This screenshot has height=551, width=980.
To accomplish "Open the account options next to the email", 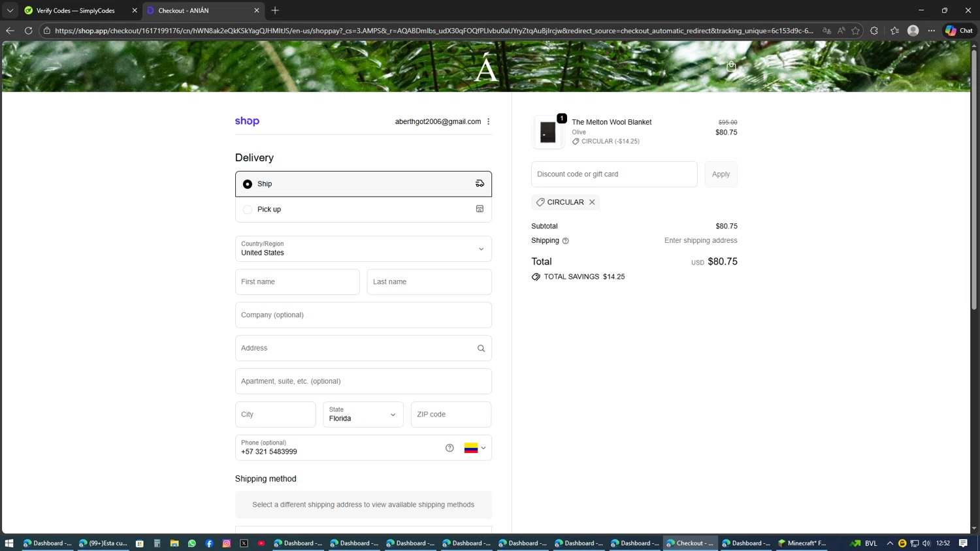I will pos(489,121).
